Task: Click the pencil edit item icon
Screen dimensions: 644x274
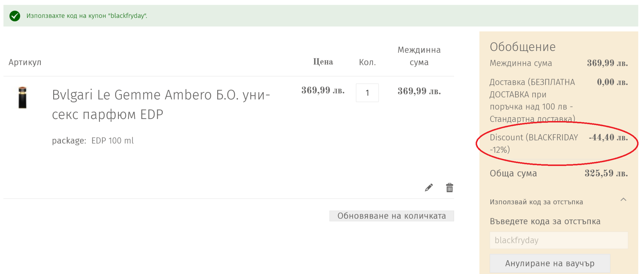Action: point(429,188)
